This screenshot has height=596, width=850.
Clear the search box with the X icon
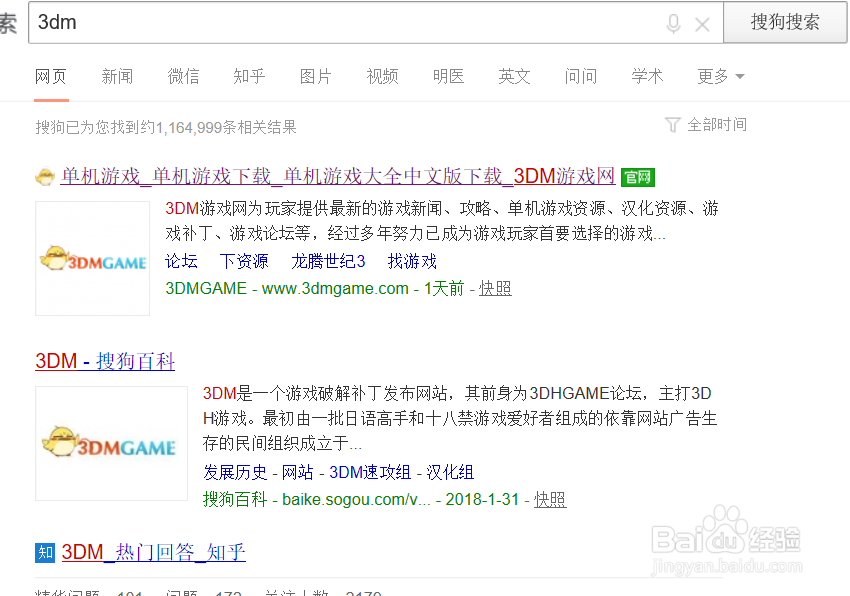click(x=702, y=23)
